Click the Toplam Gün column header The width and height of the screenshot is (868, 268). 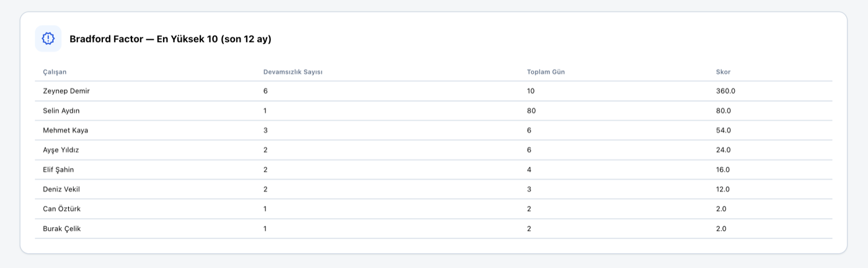point(546,72)
